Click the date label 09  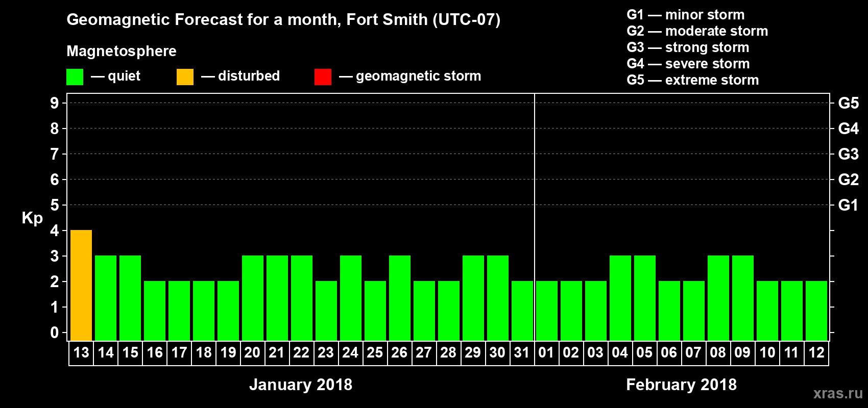click(x=742, y=353)
